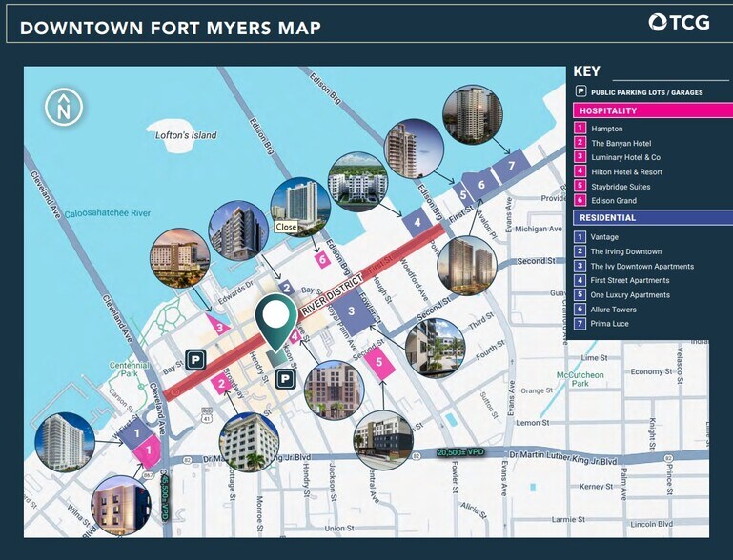Select pink marker 3 for Luminary Hotel
The width and height of the screenshot is (733, 560).
coord(220,327)
